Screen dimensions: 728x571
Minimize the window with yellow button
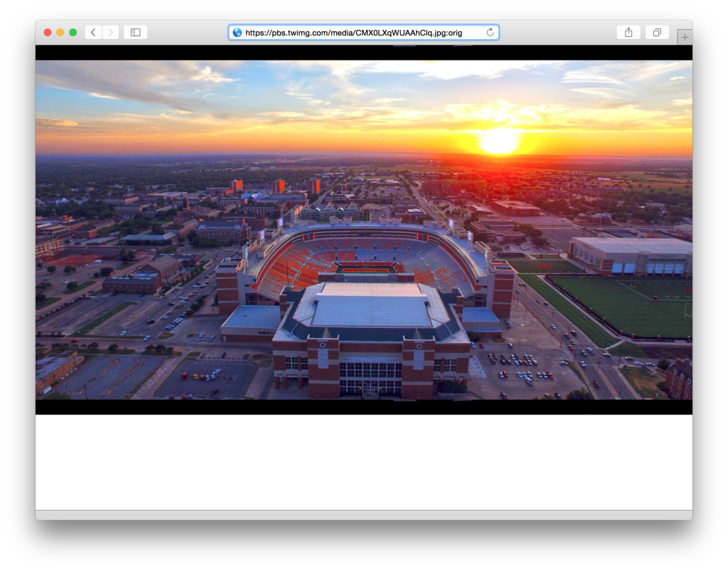point(60,33)
